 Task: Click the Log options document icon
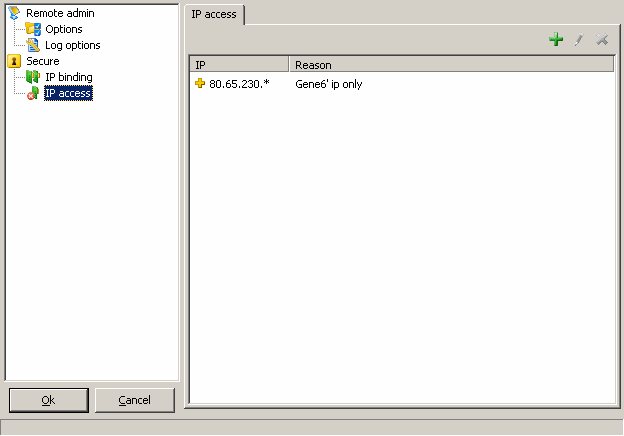coord(33,45)
